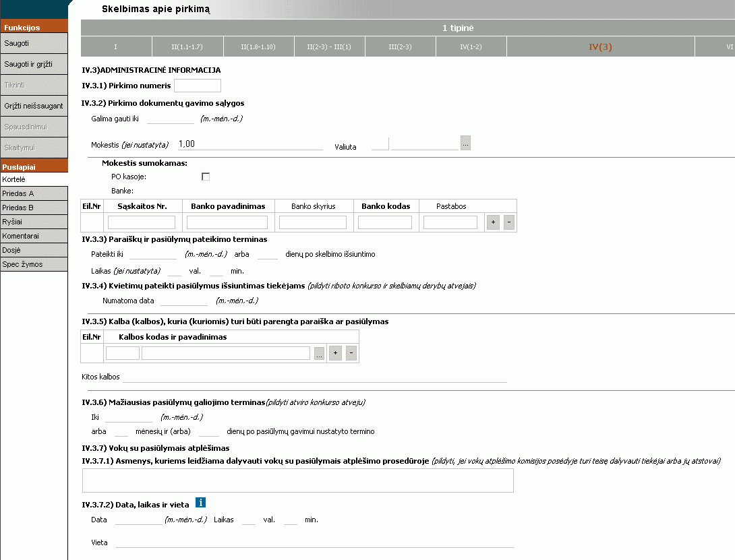Focus the Banko pavadinimas field
This screenshot has height=560, width=735.
point(227,222)
